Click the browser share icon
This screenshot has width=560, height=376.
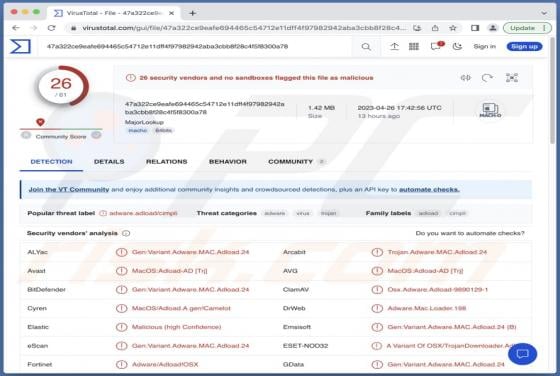(x=435, y=28)
